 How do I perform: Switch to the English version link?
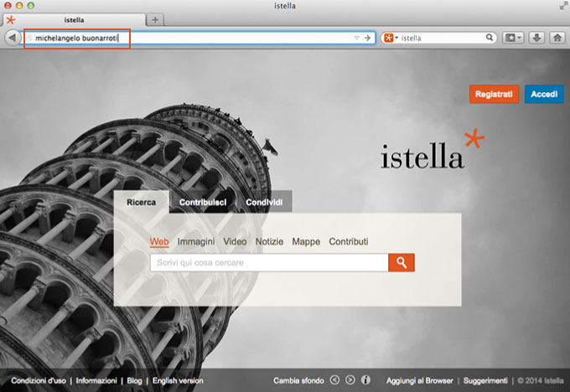178,380
